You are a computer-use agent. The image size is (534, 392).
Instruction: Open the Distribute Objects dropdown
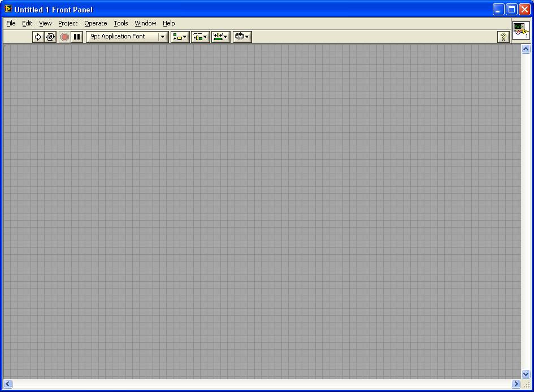click(200, 37)
